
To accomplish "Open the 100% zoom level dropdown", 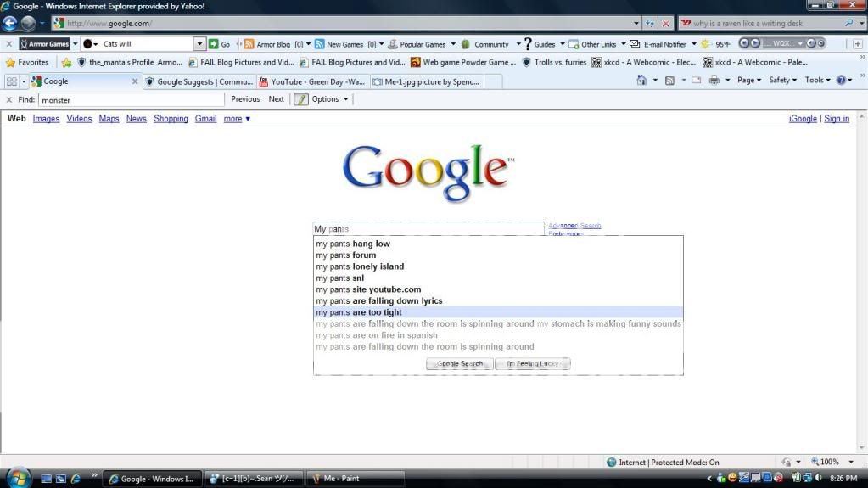I will (x=851, y=462).
